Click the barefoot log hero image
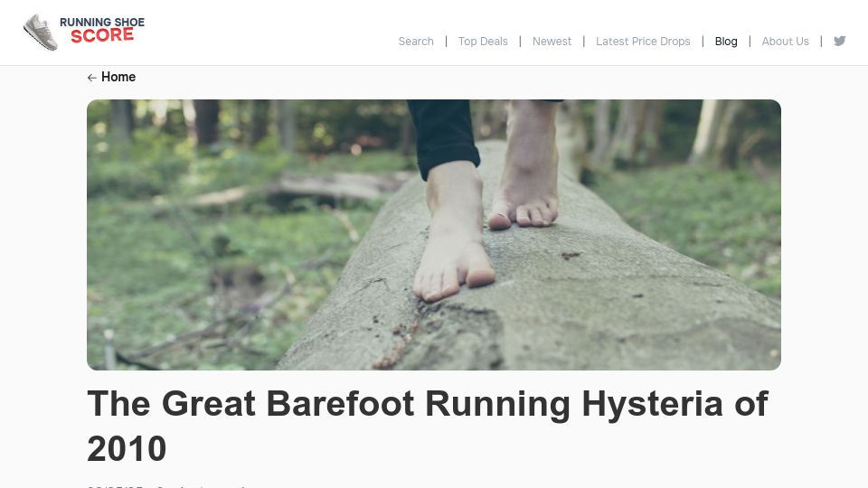Image resolution: width=868 pixels, height=488 pixels. (434, 235)
